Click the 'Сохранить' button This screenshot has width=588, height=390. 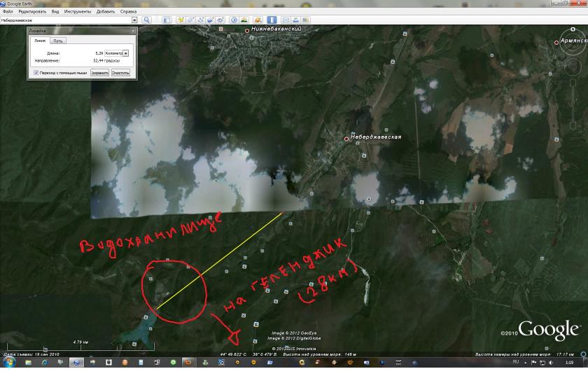(99, 72)
